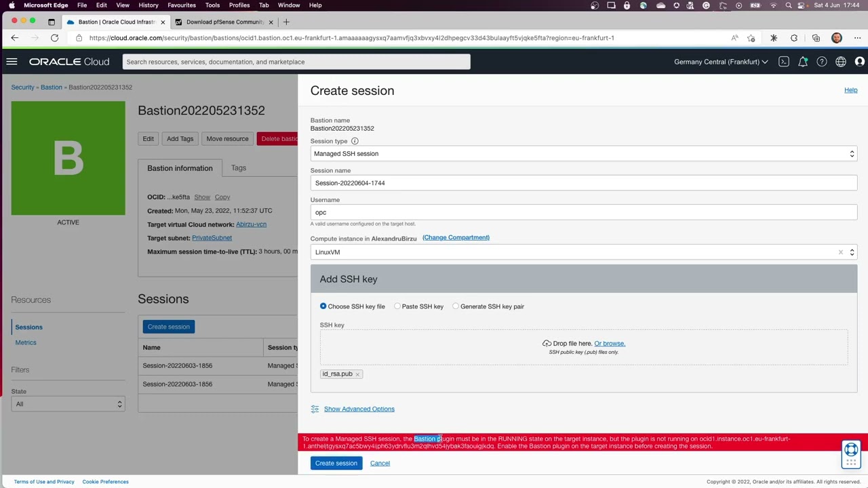Open the language globe icon
This screenshot has height=488, width=868.
[841, 62]
